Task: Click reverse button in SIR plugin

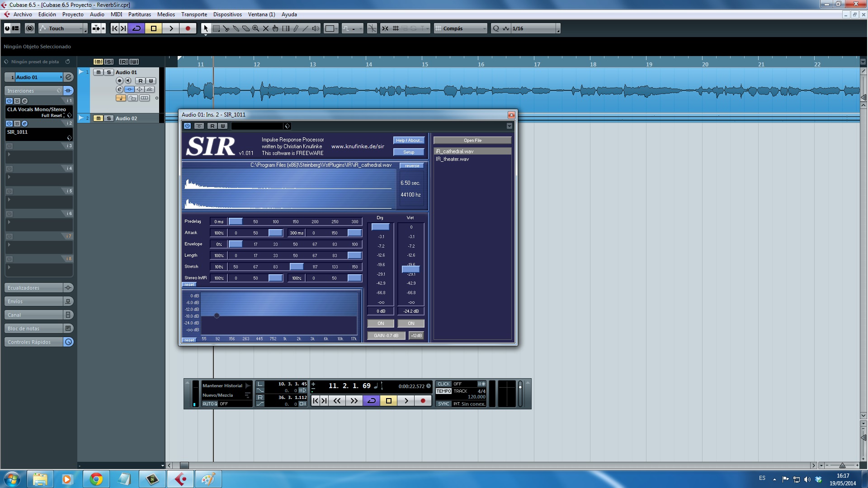Action: [x=412, y=166]
